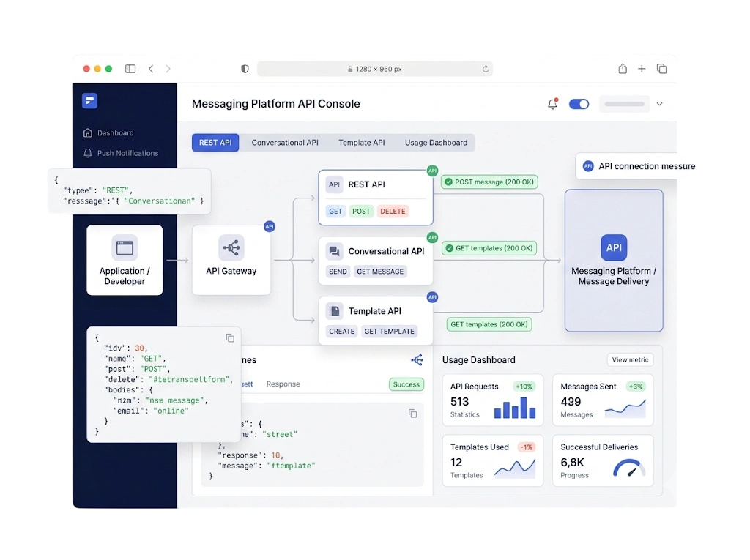Click the View metric button
The height and width of the screenshot is (560, 750).
630,359
